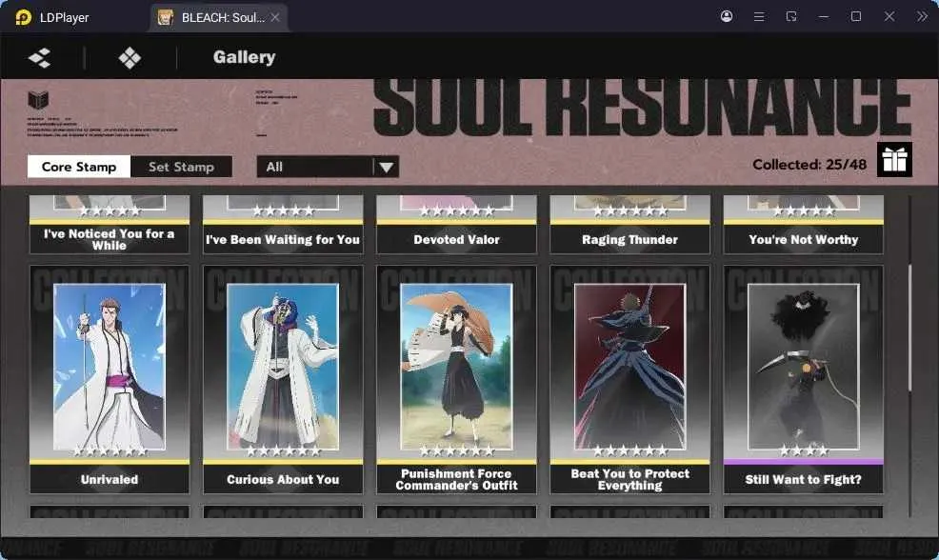Open the All filter dropdown
This screenshot has width=939, height=560.
tap(328, 167)
